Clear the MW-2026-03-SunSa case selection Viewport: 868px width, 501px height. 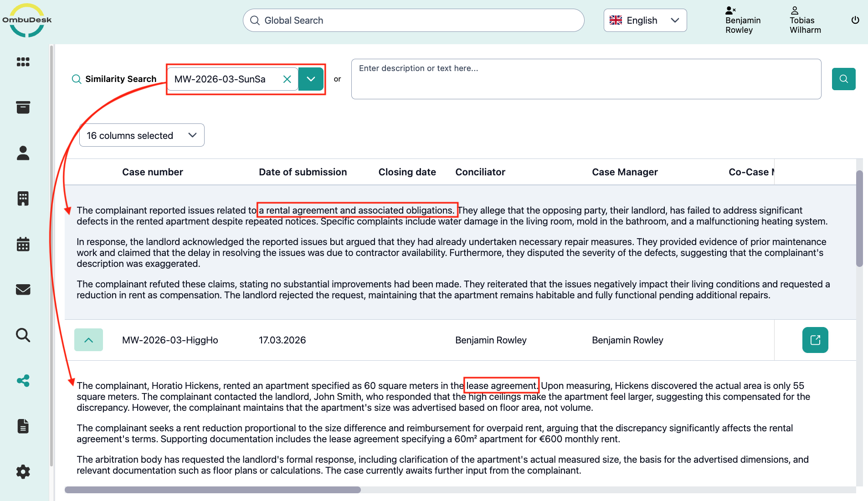coord(287,79)
